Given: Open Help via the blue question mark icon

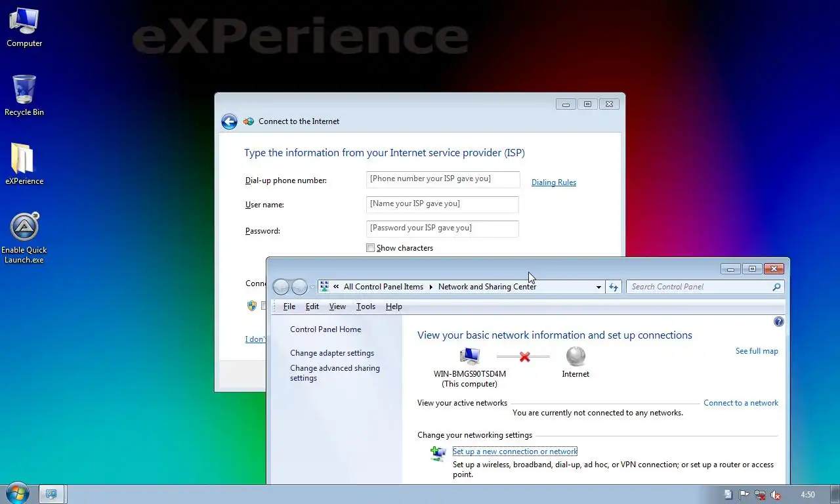Looking at the screenshot, I should (779, 322).
